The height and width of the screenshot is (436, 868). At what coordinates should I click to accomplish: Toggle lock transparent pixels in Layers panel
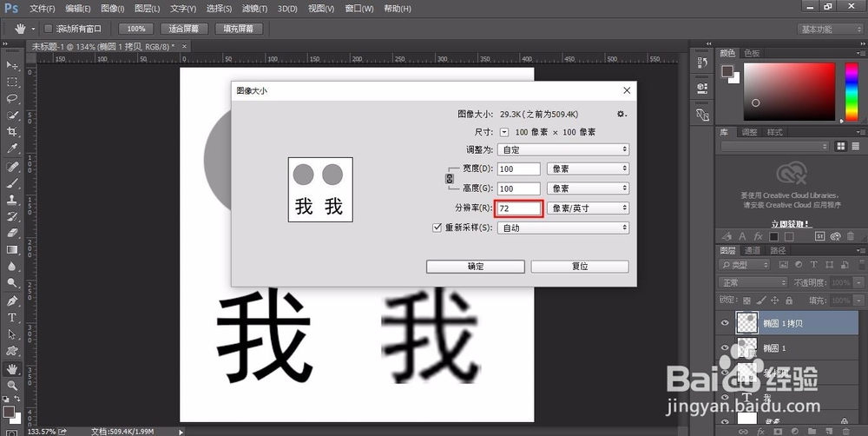point(746,301)
